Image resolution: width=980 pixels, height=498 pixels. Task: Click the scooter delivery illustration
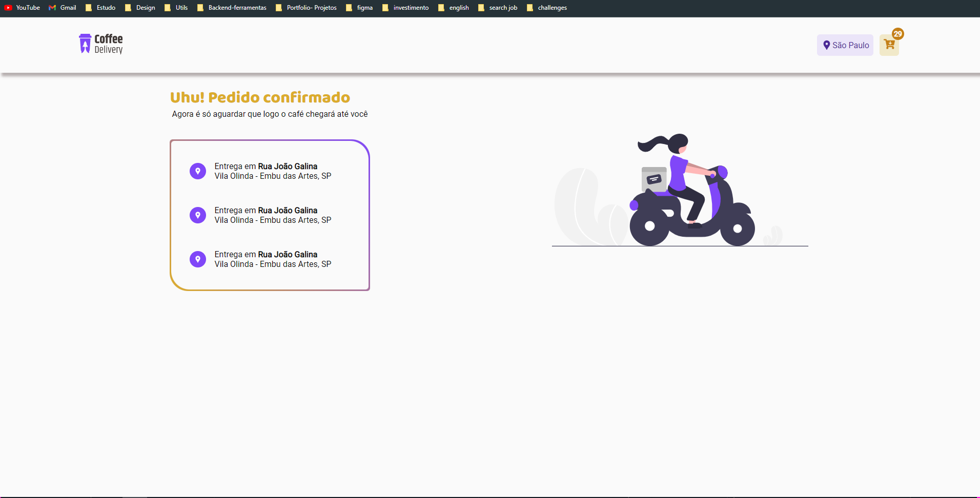coord(680,190)
